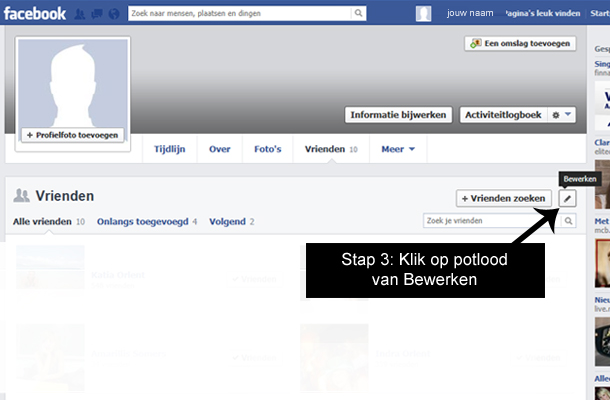Open Activiteitlogboek

pyautogui.click(x=503, y=115)
